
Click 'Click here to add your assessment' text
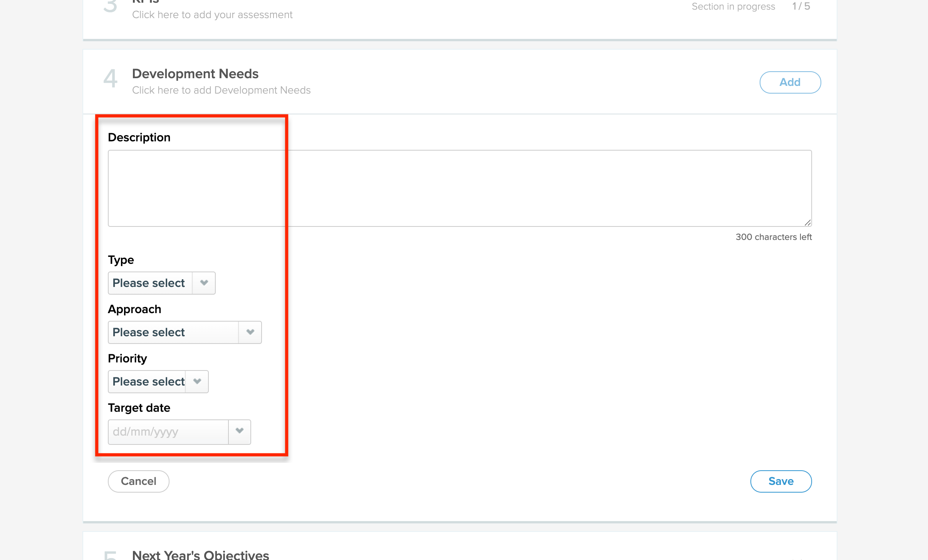coord(212,15)
